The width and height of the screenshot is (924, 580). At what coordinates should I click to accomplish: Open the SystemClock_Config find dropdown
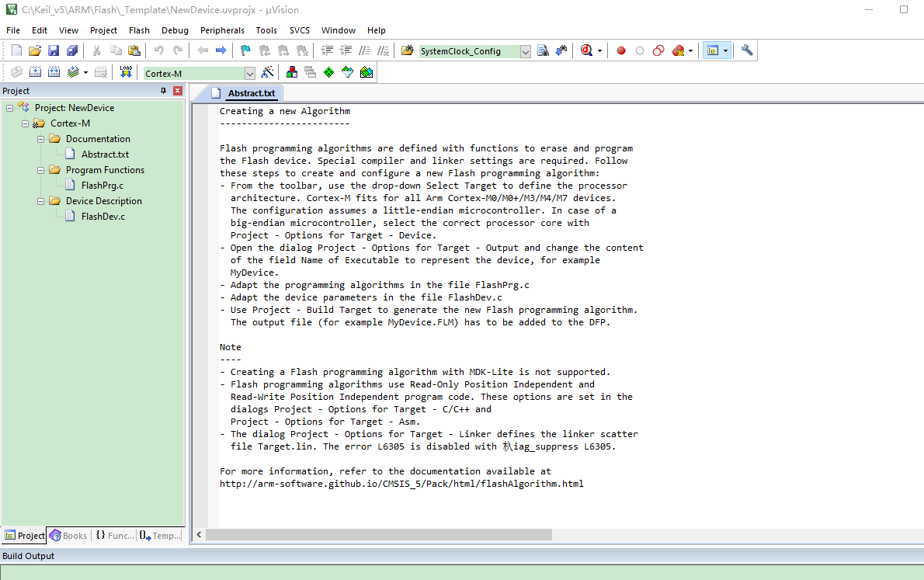click(x=525, y=51)
